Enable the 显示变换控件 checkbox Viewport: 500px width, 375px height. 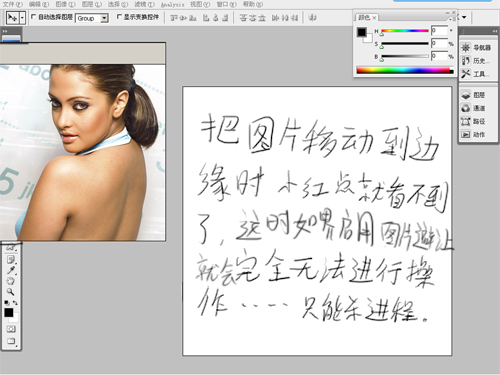119,16
